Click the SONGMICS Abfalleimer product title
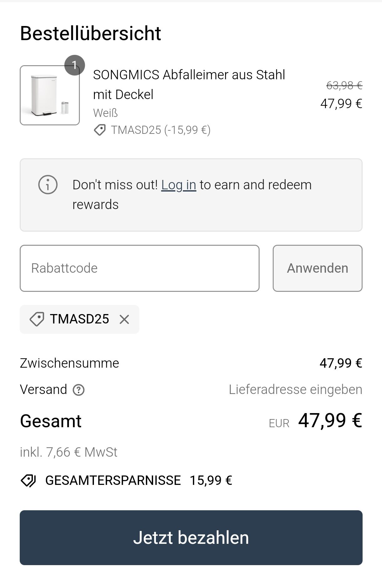Image resolution: width=382 pixels, height=588 pixels. click(189, 85)
